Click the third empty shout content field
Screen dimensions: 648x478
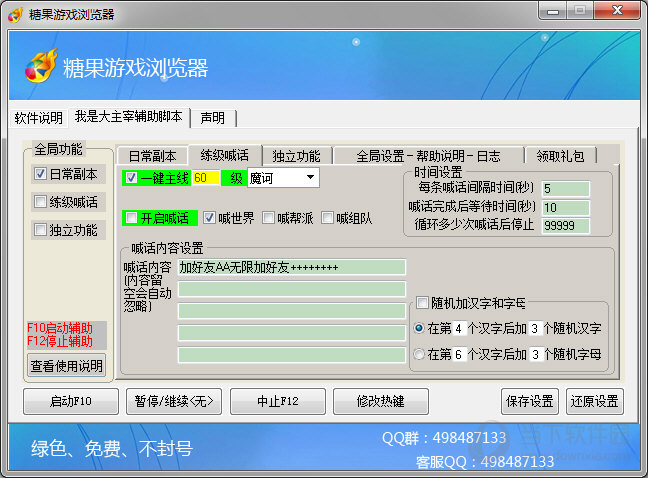click(292, 311)
